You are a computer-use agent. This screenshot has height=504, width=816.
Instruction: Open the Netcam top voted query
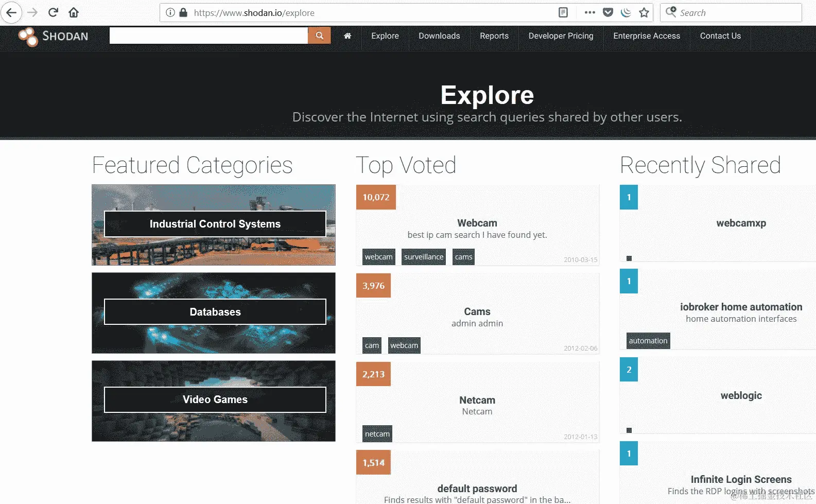coord(477,400)
